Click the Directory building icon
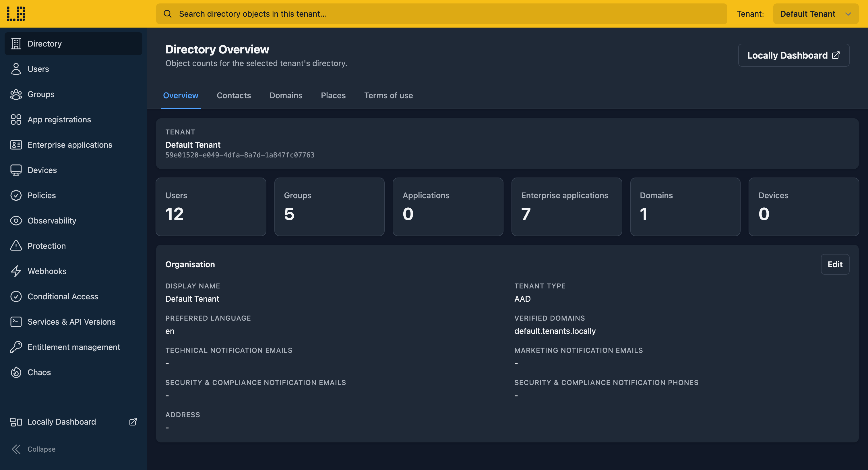The width and height of the screenshot is (868, 470). click(16, 44)
